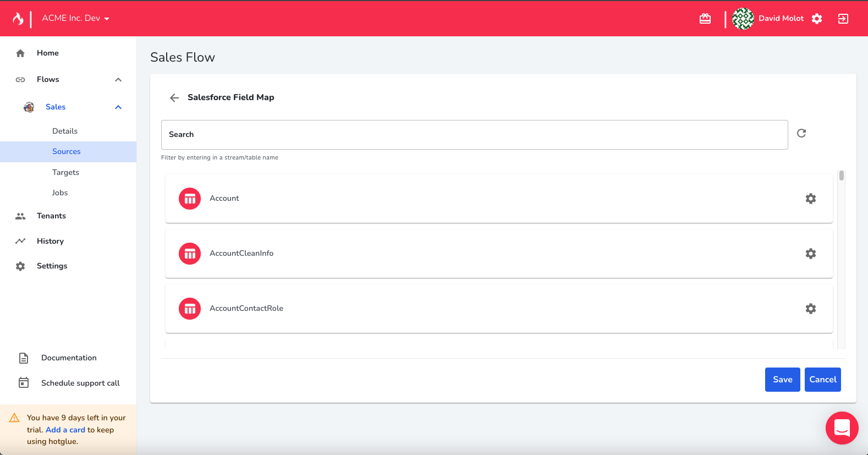Image resolution: width=868 pixels, height=455 pixels.
Task: Click the trial warning triangle icon
Action: click(x=14, y=418)
